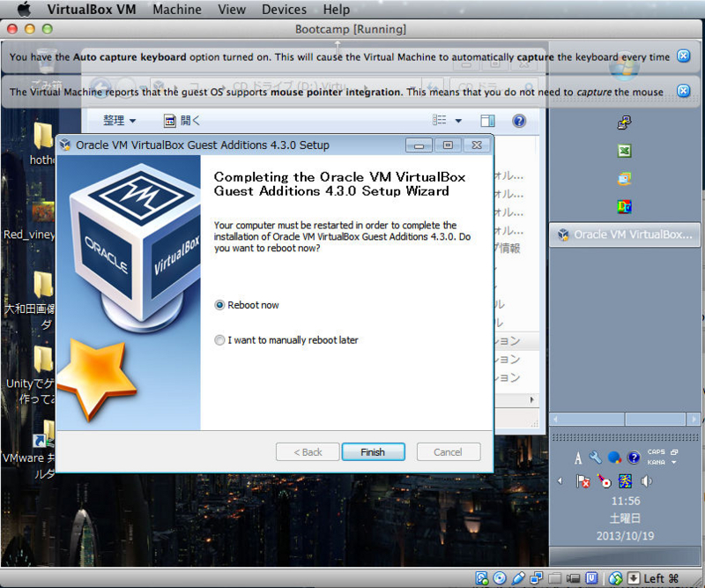Screen dimensions: 705x588
Task: Click the optical disc status icon
Action: coord(500,578)
